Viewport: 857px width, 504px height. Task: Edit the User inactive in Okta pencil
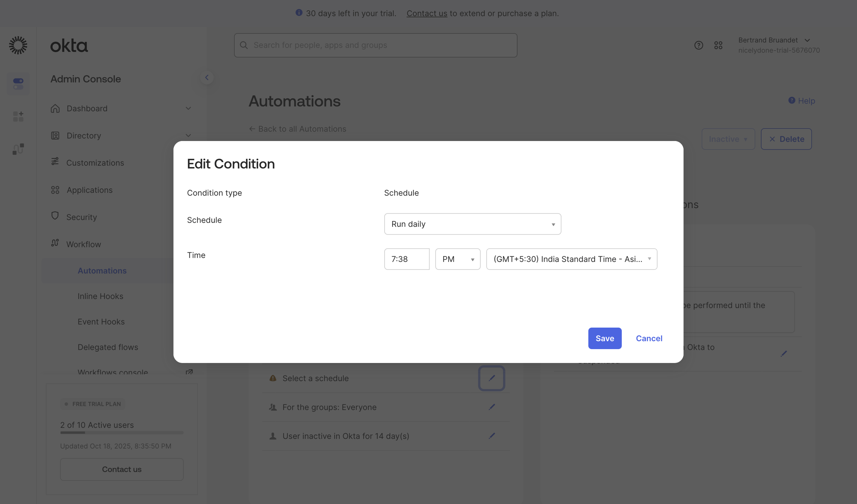[x=492, y=436]
